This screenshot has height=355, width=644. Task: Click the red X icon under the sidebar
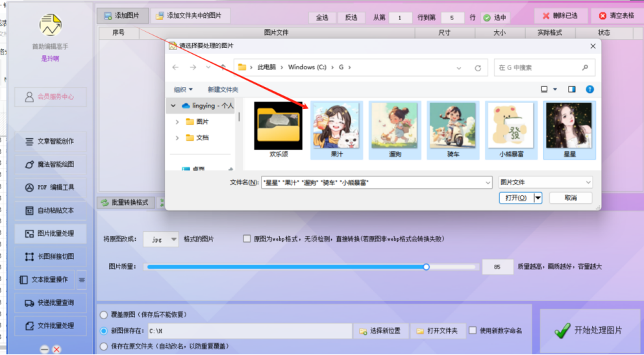click(x=56, y=349)
